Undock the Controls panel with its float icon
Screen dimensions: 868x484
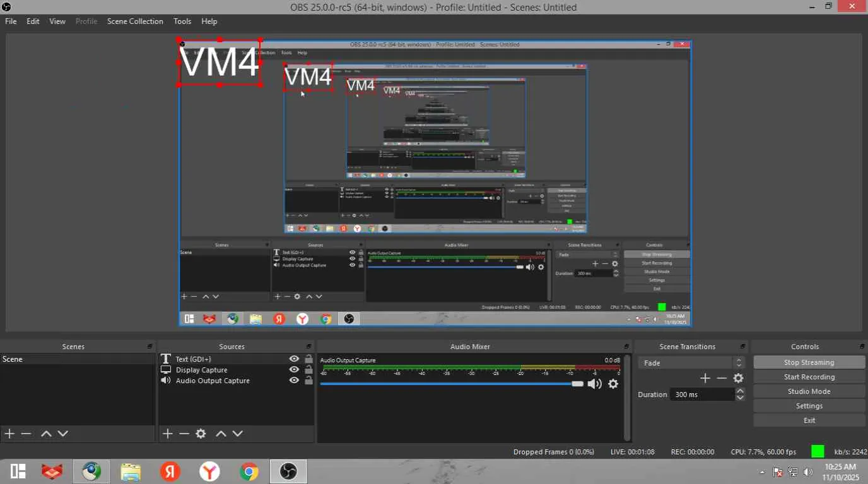[x=862, y=347]
